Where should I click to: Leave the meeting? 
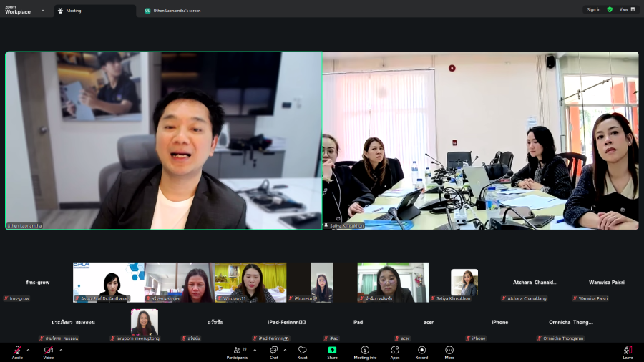pyautogui.click(x=628, y=351)
